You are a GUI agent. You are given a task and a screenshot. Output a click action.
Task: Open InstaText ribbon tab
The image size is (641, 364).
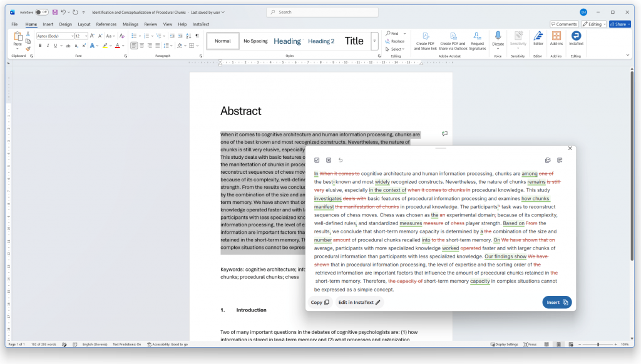tap(201, 24)
